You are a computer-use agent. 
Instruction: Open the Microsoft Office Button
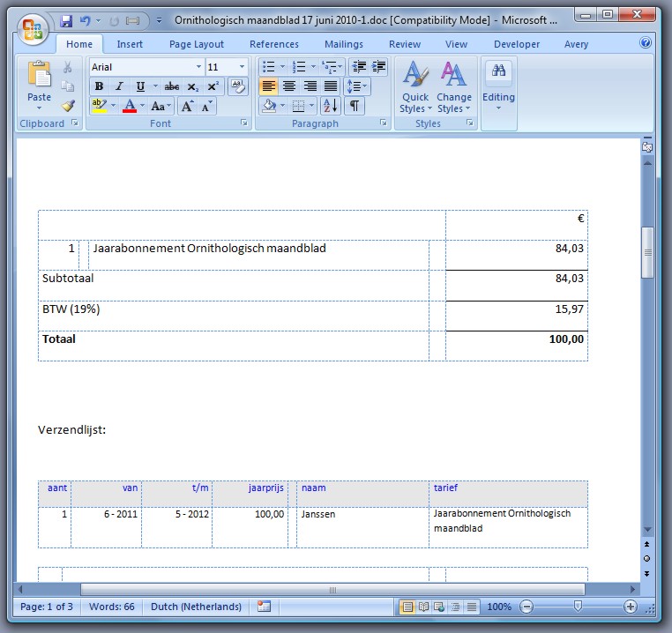[32, 29]
